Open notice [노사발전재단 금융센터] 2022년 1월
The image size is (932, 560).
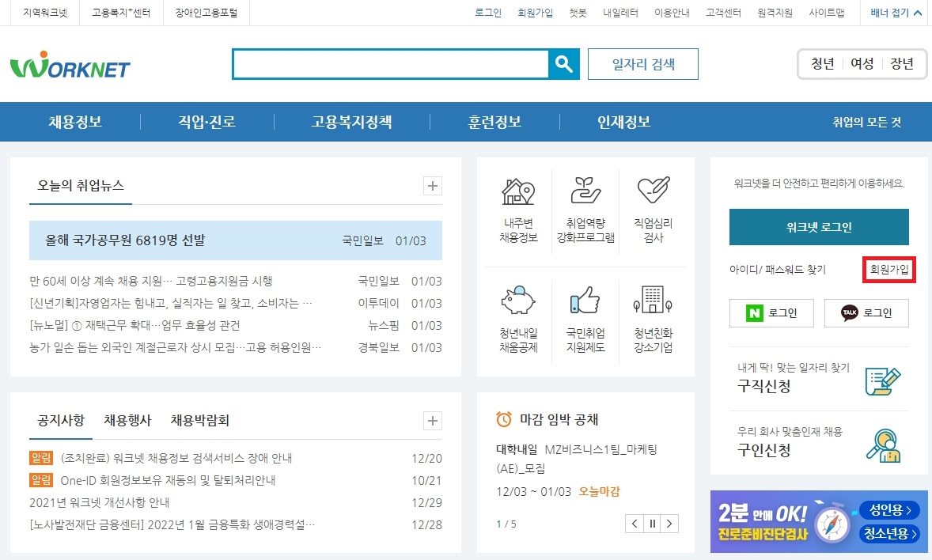172,524
